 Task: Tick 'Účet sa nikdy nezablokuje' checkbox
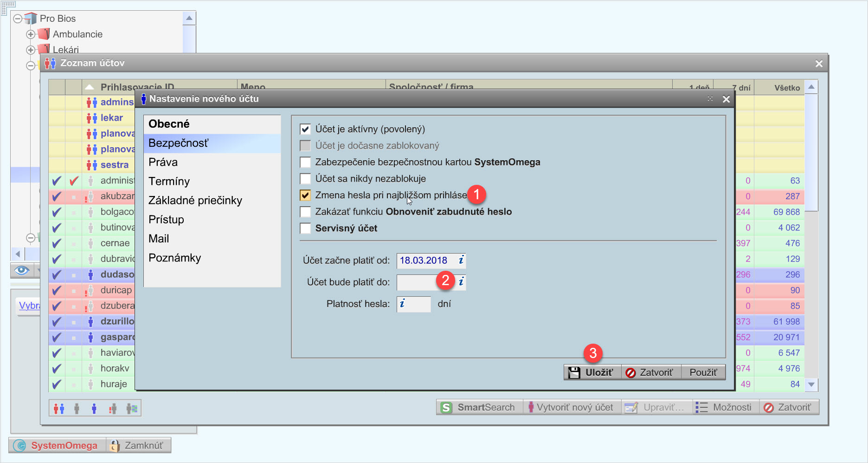click(x=305, y=179)
